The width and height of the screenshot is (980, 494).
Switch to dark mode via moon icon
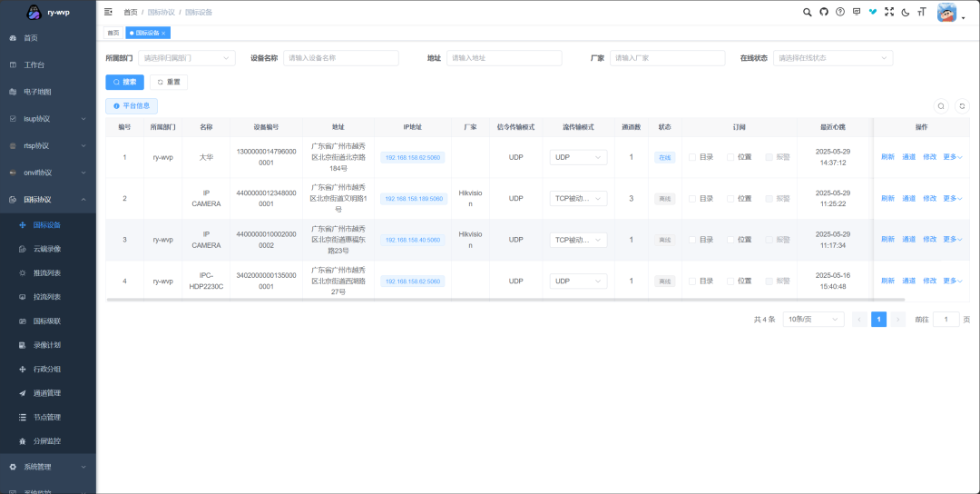[x=906, y=12]
